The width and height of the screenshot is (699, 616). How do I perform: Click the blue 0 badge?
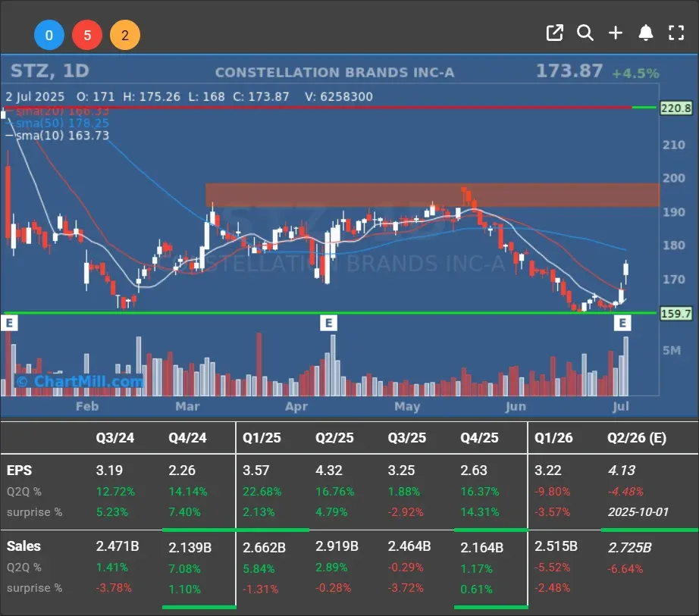pos(49,35)
